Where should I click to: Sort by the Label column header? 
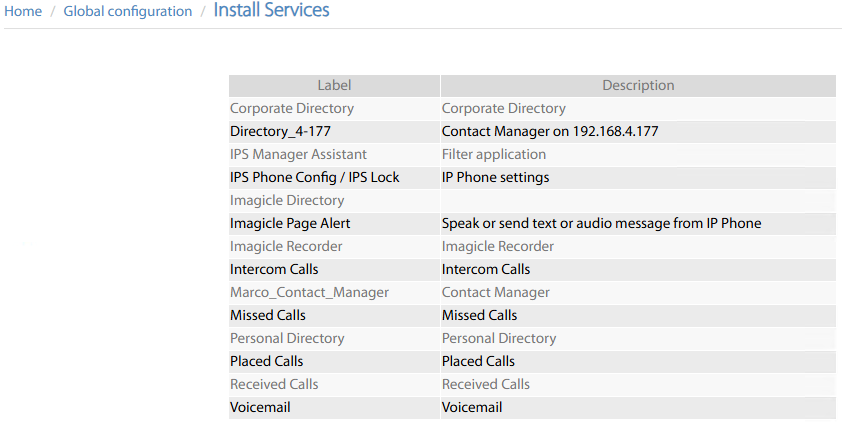coord(334,86)
